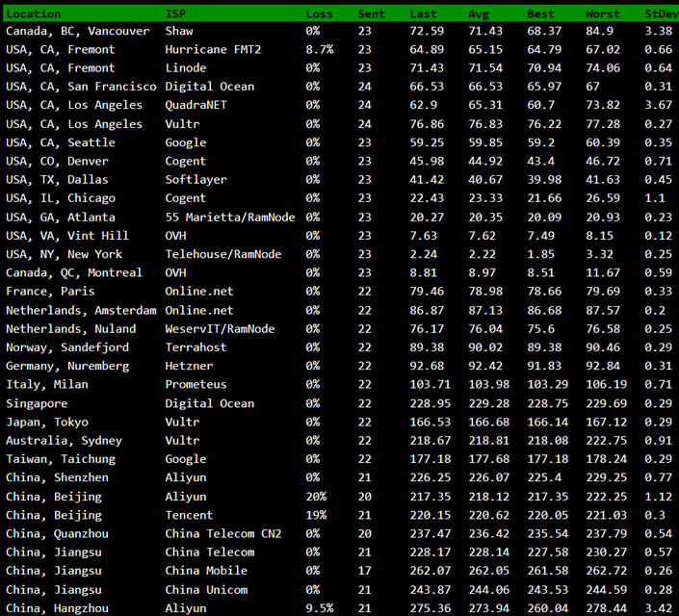The width and height of the screenshot is (679, 616).
Task: Click the 39.98 best value for Dallas
Action: tap(544, 180)
